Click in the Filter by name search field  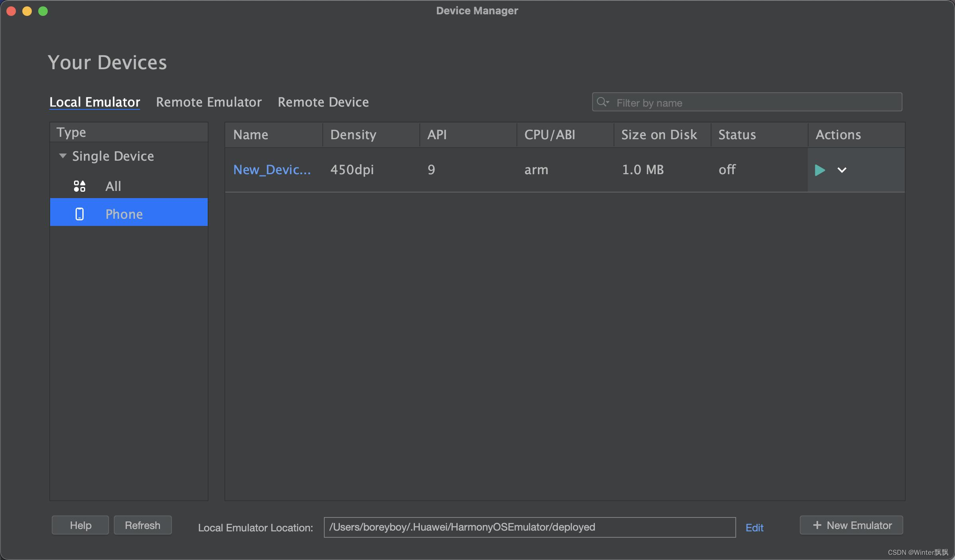pyautogui.click(x=756, y=103)
